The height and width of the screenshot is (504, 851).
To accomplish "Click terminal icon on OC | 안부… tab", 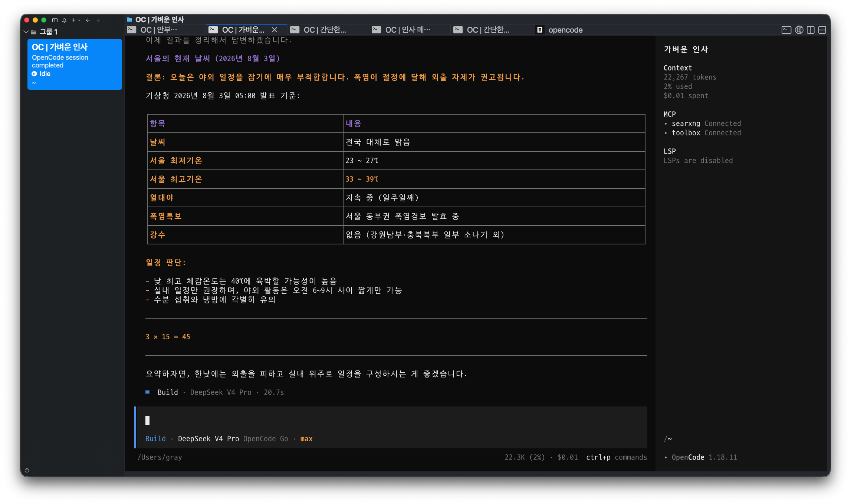I will click(131, 30).
